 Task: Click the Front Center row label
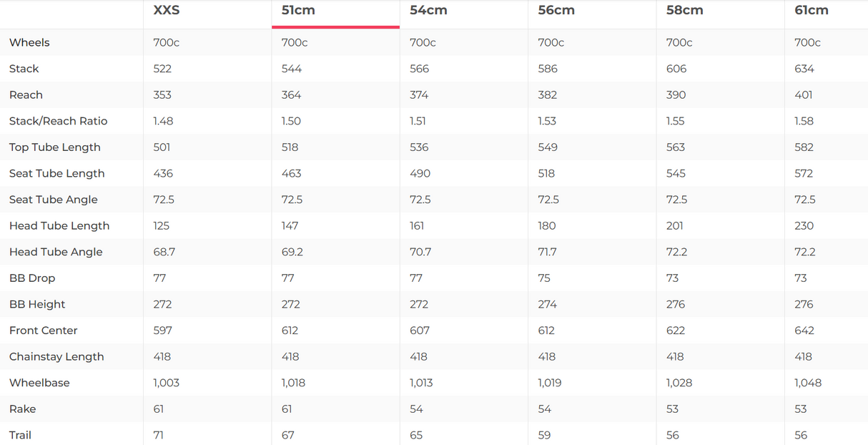pyautogui.click(x=43, y=331)
